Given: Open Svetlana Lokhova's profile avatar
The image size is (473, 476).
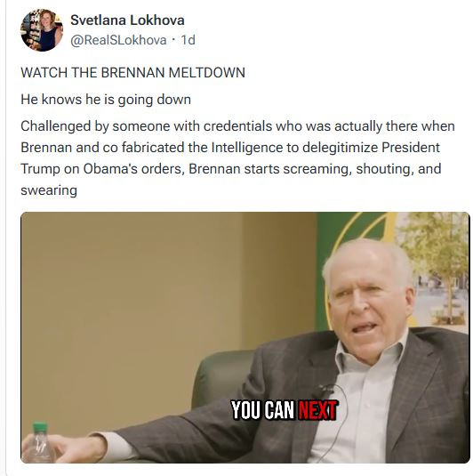Looking at the screenshot, I should click(42, 30).
